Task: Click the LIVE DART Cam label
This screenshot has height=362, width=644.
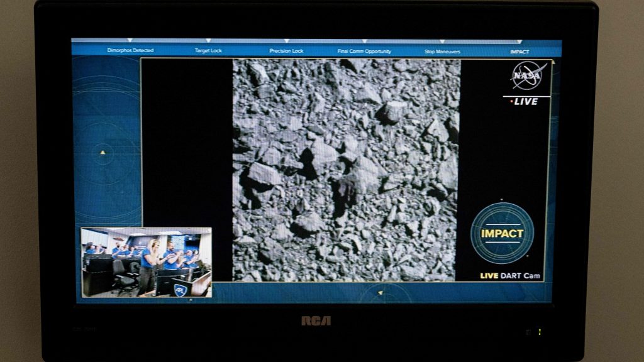Action: 510,276
